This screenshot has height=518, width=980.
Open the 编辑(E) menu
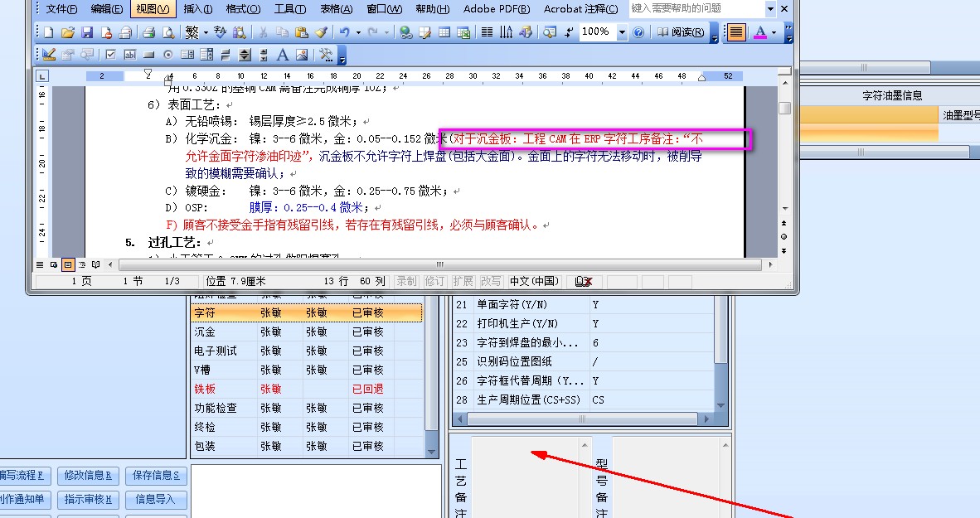[107, 9]
